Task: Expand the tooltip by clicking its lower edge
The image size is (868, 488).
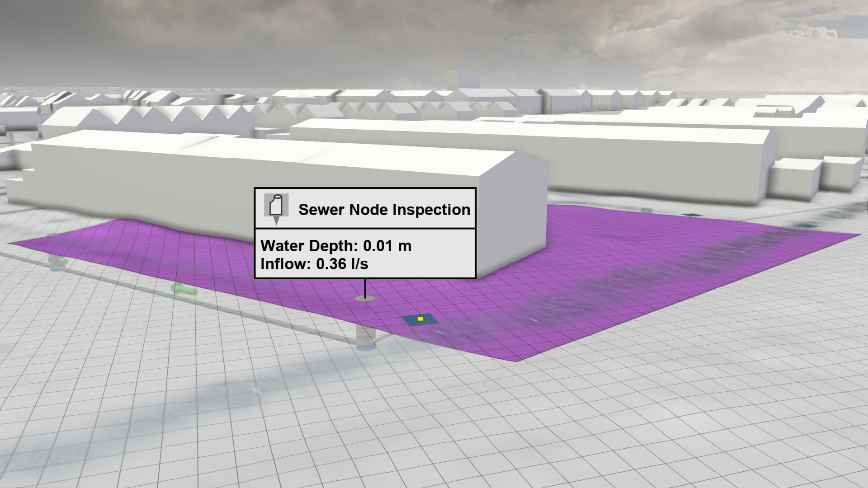Action: [365, 277]
